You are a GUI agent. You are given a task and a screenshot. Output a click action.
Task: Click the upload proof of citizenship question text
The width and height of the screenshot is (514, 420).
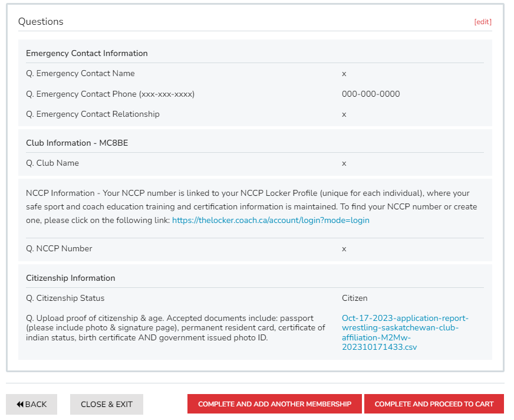pos(175,327)
